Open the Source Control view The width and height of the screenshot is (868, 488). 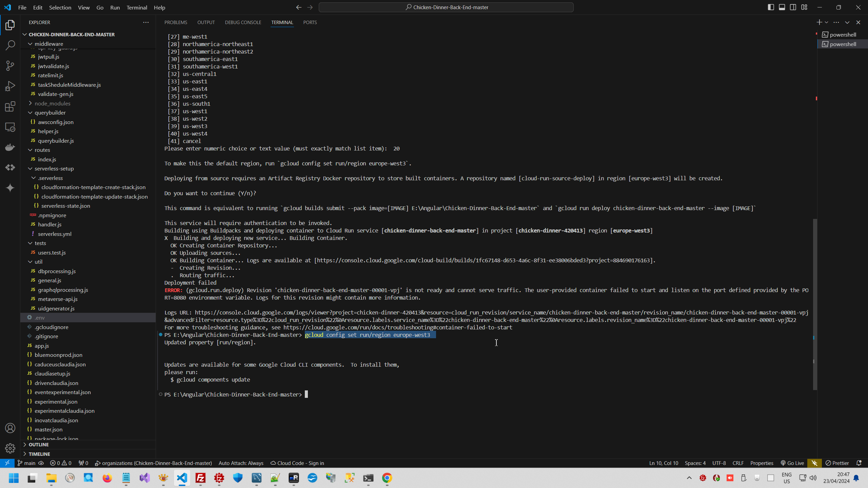(10, 65)
